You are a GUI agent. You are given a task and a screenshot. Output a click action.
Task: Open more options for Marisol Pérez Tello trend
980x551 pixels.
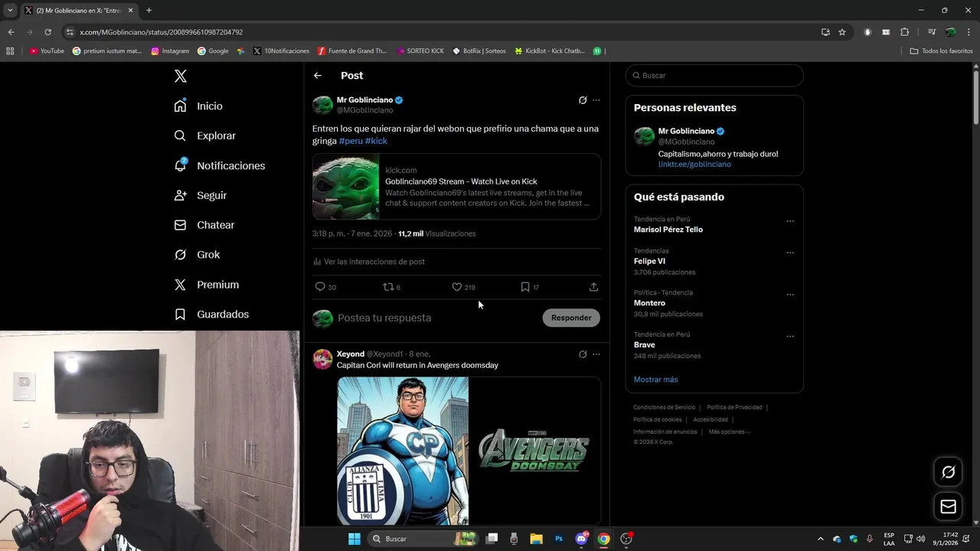[x=790, y=221]
